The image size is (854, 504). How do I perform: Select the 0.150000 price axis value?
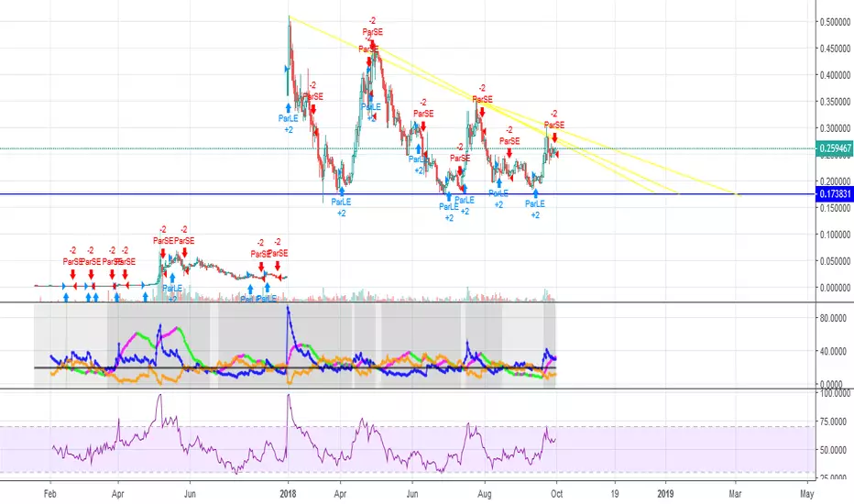coord(835,208)
